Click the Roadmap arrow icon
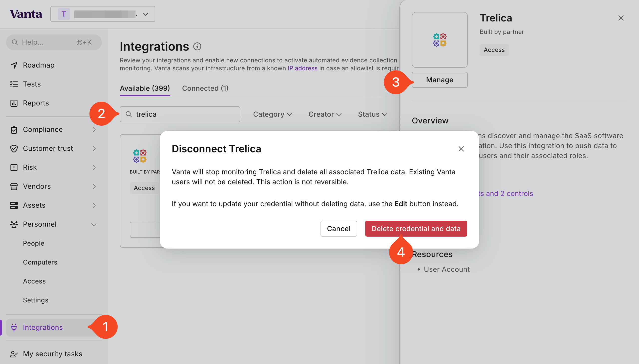 [14, 65]
